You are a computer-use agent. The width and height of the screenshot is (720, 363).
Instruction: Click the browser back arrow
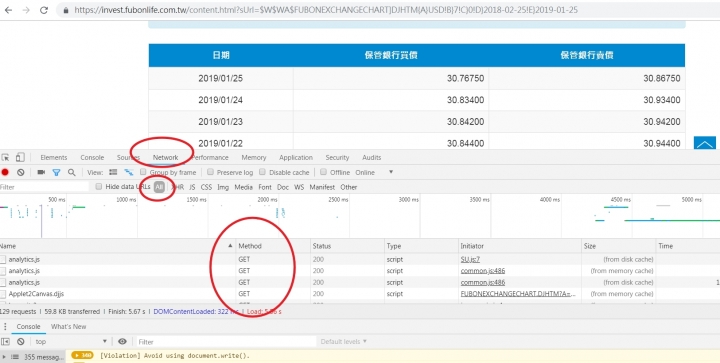(8, 10)
